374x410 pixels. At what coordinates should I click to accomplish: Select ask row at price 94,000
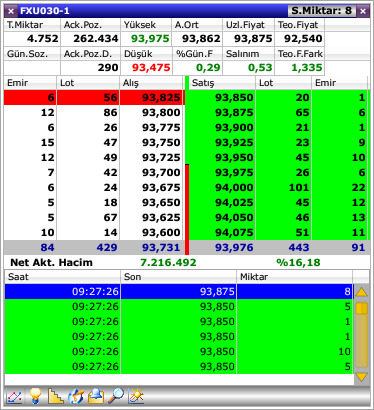tap(278, 187)
